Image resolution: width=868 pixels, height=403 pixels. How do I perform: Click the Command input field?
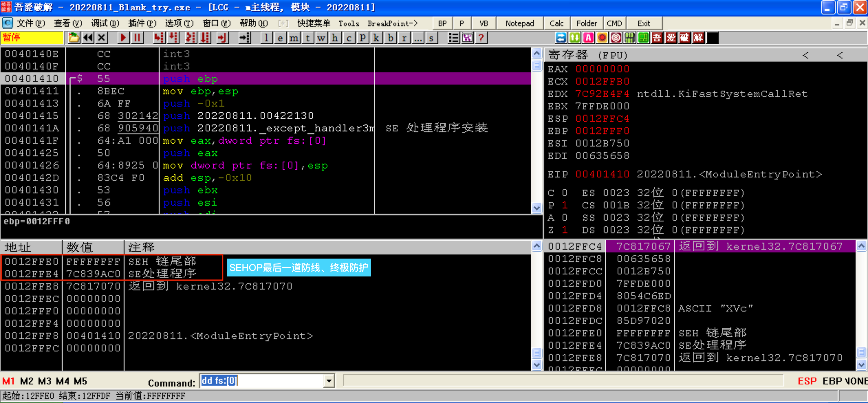[261, 381]
